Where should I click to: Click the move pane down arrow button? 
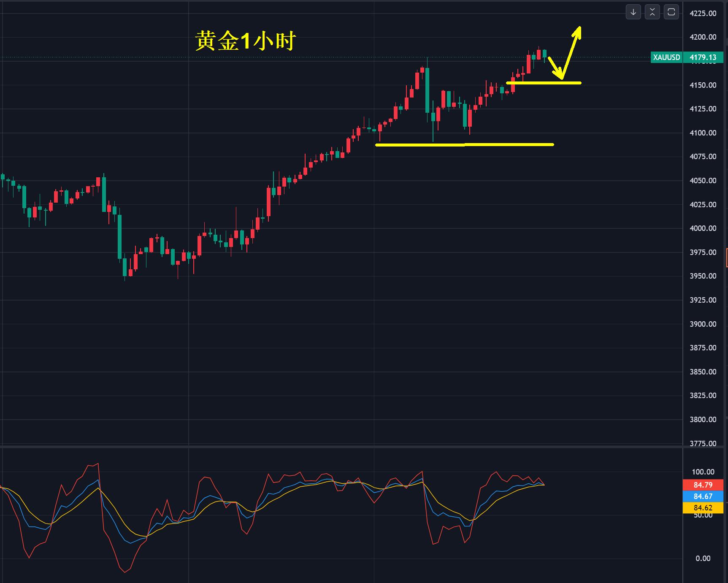pyautogui.click(x=633, y=12)
